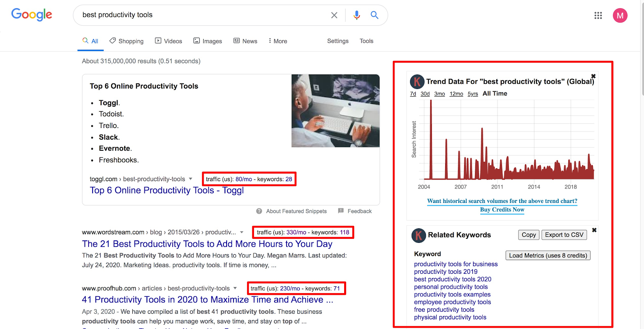Open keyword employee productivity tools
Viewport: 644px width, 329px height.
pyautogui.click(x=452, y=302)
